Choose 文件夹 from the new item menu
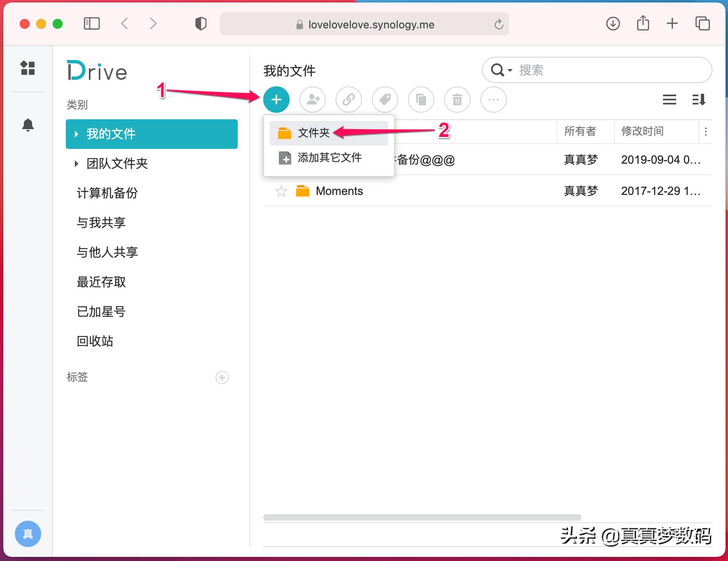 (314, 133)
